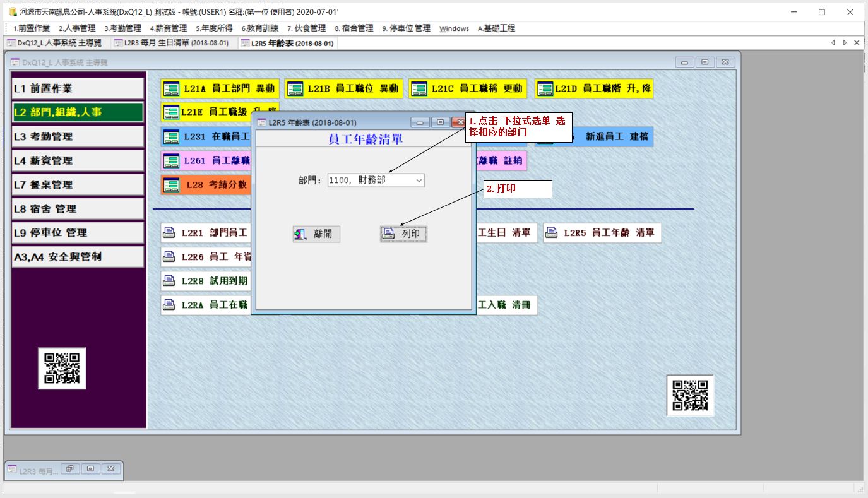Select L7 餐桌管理 in sidebar
Screen dimensions: 868x498
pos(78,184)
